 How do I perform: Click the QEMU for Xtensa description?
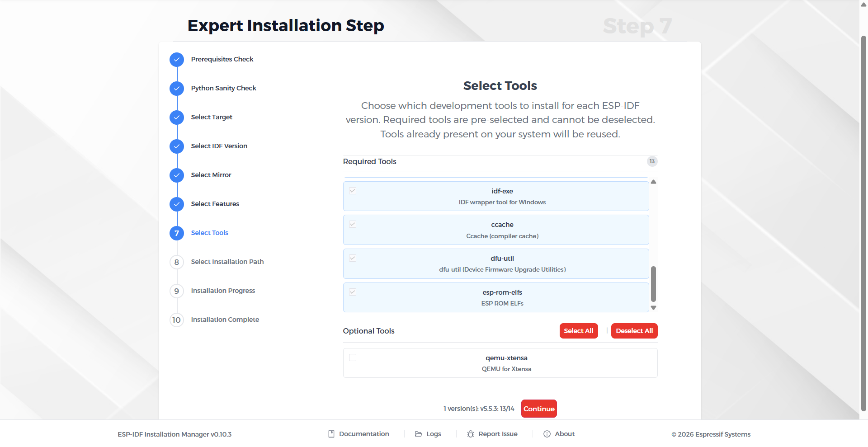(x=506, y=369)
